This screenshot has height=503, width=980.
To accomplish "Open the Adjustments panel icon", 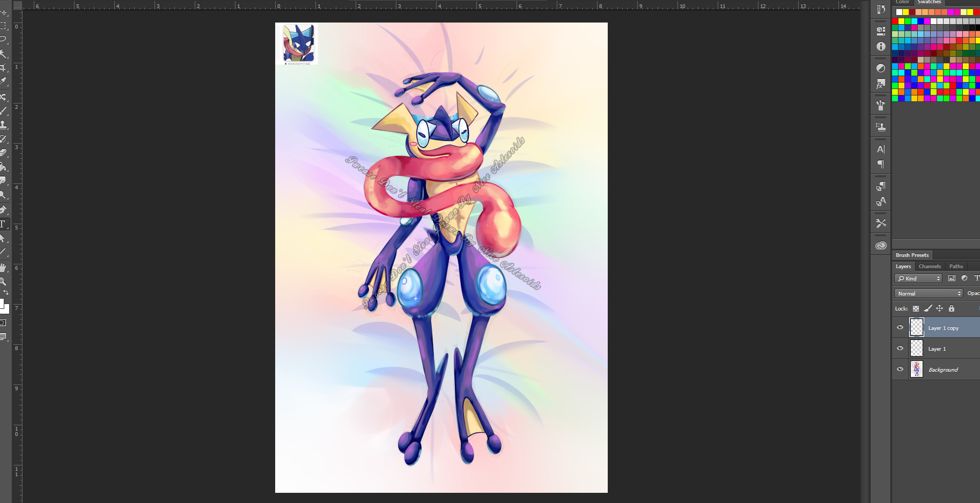I will pos(881,68).
